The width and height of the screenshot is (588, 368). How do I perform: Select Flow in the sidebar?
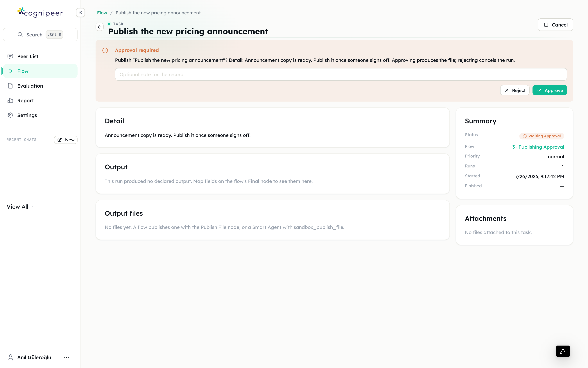(40, 71)
